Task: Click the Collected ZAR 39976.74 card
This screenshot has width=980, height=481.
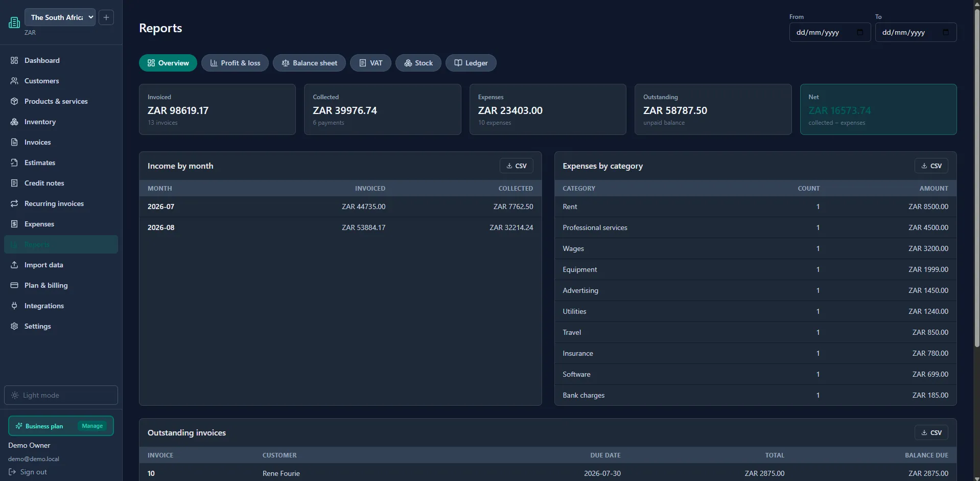Action: click(x=382, y=109)
